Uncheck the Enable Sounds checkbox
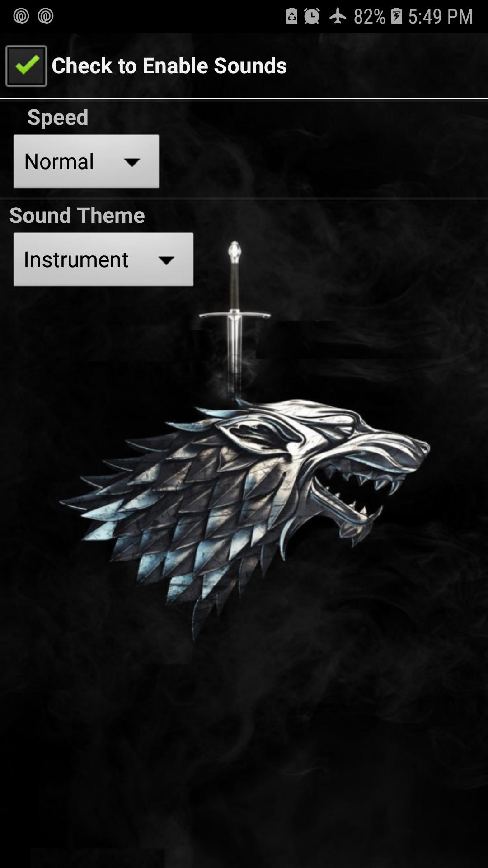The height and width of the screenshot is (868, 488). click(x=26, y=66)
